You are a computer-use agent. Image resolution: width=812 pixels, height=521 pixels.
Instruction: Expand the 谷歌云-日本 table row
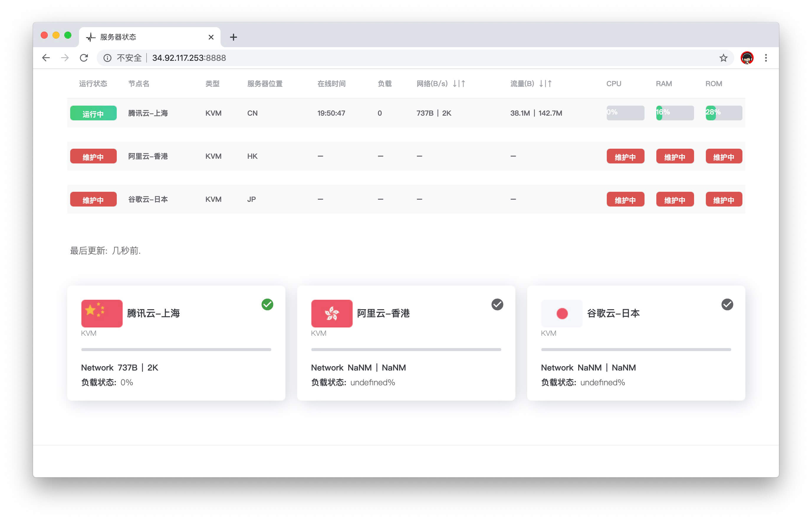148,199
